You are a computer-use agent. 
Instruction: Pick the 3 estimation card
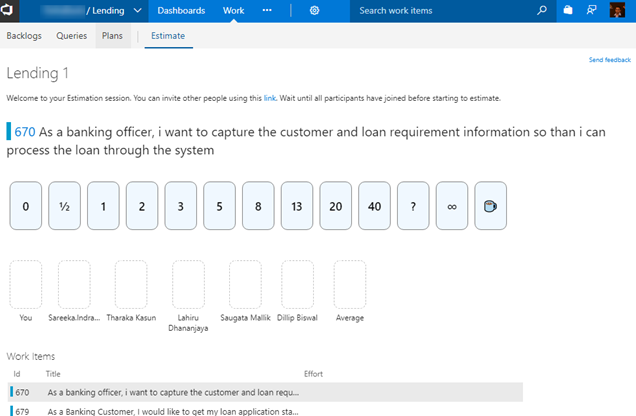tap(180, 206)
